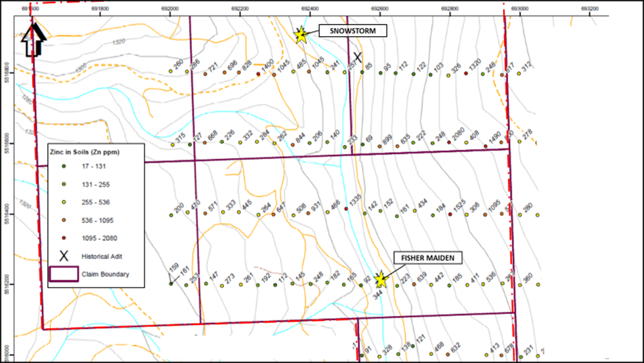Click the Historical Adit X on map
Image resolution: width=644 pixels, height=363 pixels.
tap(357, 57)
